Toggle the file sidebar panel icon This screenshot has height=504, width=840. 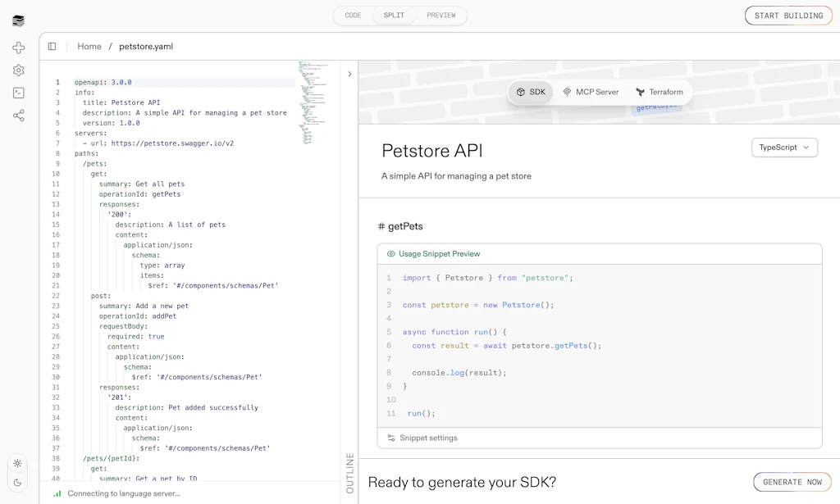tap(52, 47)
